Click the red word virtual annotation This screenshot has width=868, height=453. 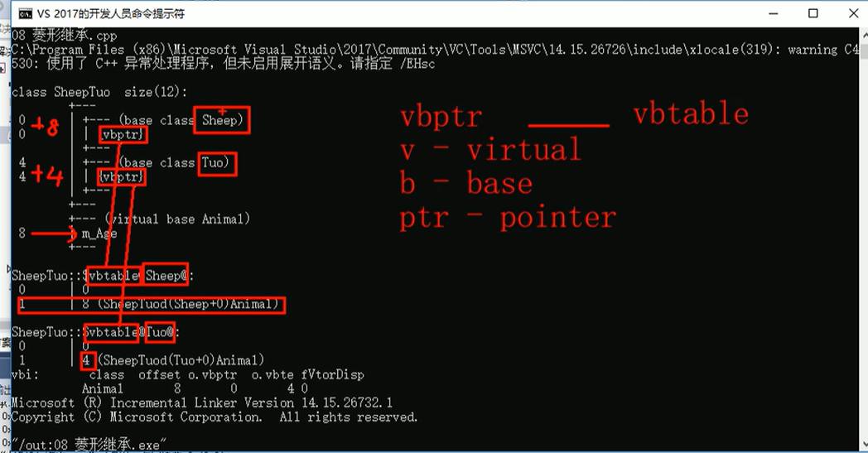[523, 150]
